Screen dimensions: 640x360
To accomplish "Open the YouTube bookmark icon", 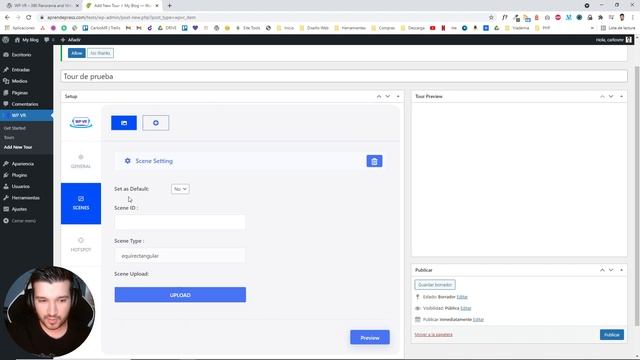I will point(433,28).
